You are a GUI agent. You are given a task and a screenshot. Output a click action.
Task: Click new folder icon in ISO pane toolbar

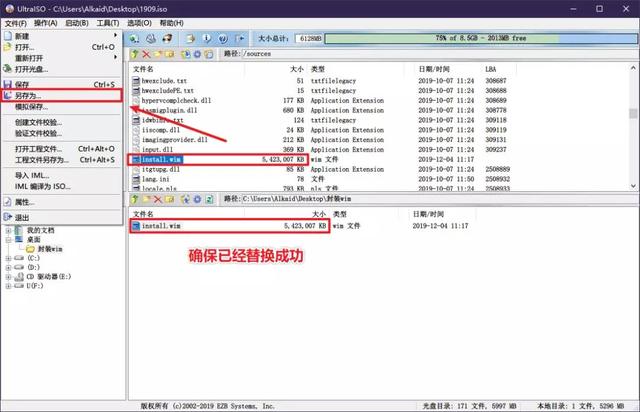pyautogui.click(x=158, y=54)
